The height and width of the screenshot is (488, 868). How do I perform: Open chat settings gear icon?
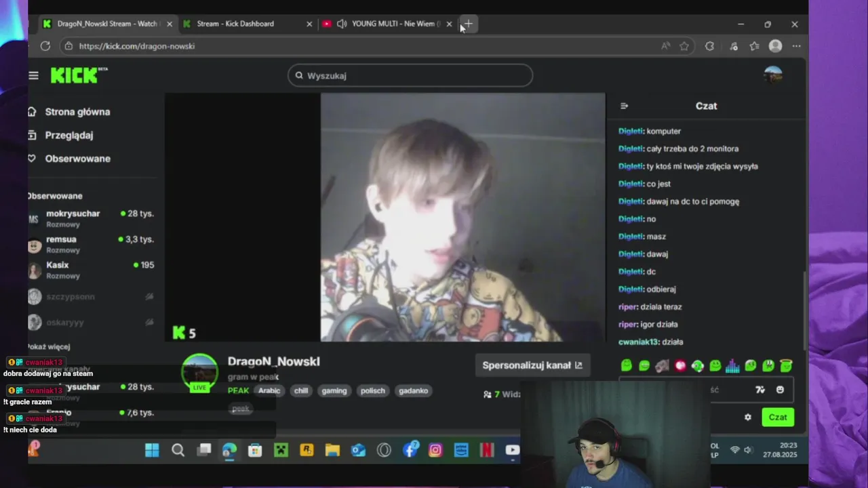coord(748,418)
